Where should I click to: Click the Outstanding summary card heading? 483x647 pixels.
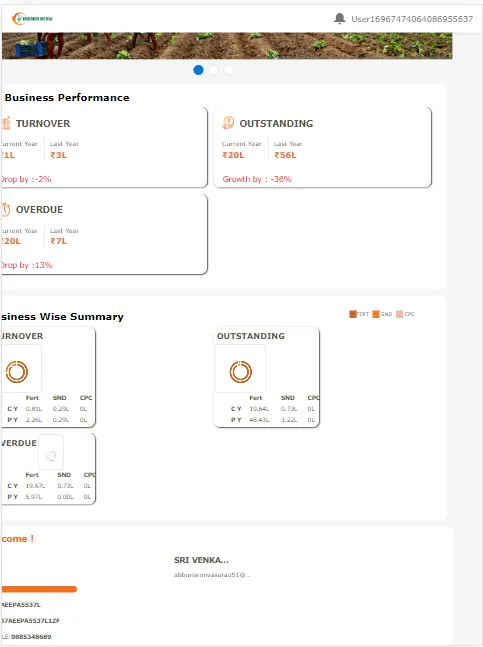[x=251, y=336]
